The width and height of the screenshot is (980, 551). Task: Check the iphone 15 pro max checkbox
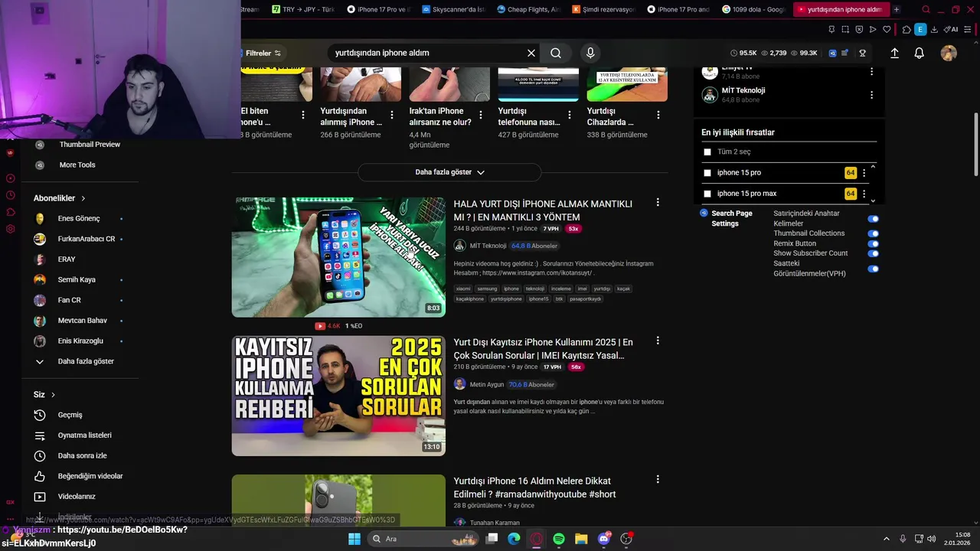tap(707, 194)
